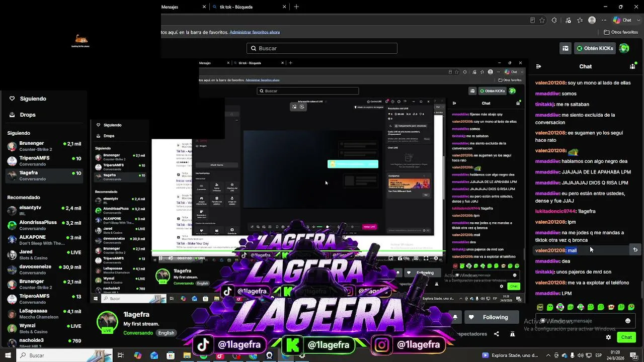Select 1lagefra channel in sidebar
Screen dimensions: 644x362
(x=44, y=175)
